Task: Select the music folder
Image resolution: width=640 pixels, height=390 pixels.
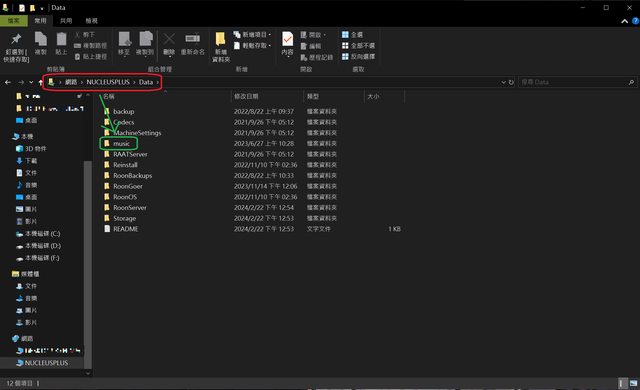Action: [x=121, y=144]
